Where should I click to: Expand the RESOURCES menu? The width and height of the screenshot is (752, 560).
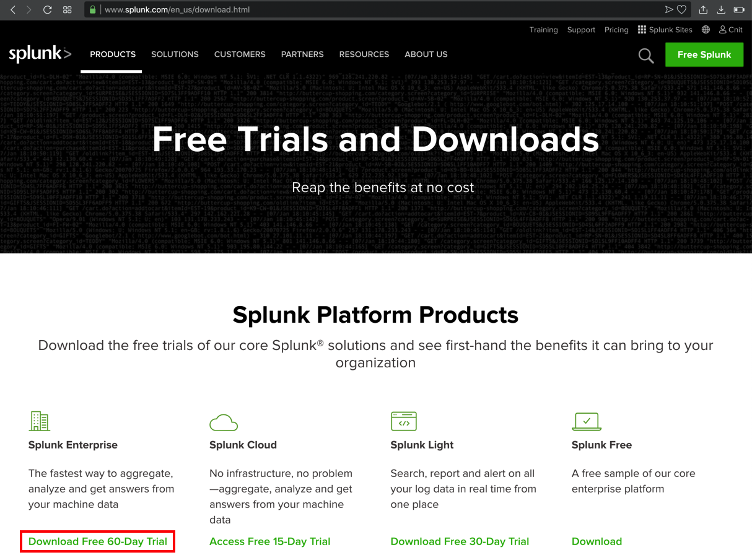[x=364, y=55]
